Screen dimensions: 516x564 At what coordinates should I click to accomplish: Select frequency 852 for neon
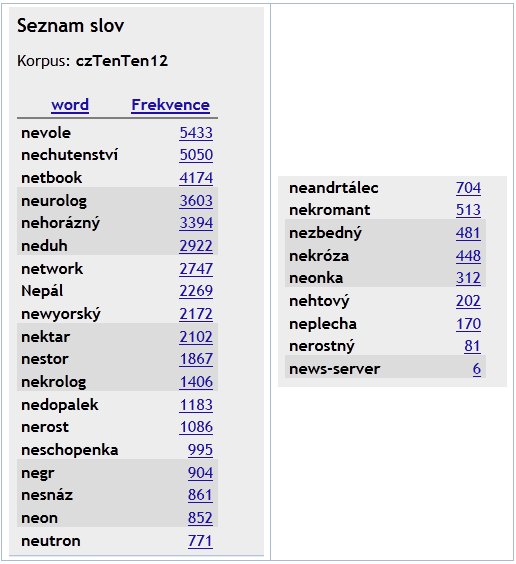pos(200,518)
